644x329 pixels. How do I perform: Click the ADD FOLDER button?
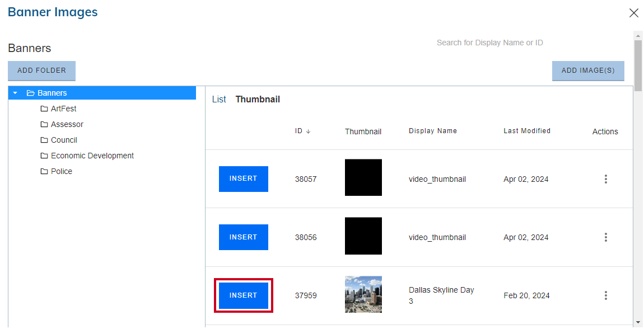click(x=41, y=70)
